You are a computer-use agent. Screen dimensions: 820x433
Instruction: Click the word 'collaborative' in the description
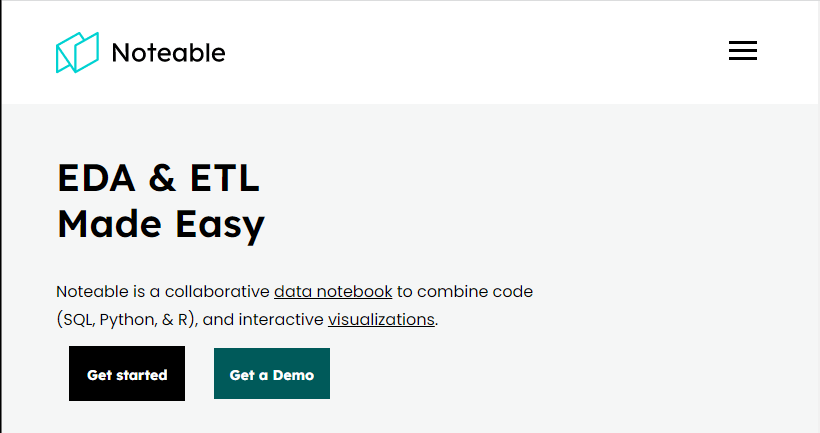[x=216, y=292]
